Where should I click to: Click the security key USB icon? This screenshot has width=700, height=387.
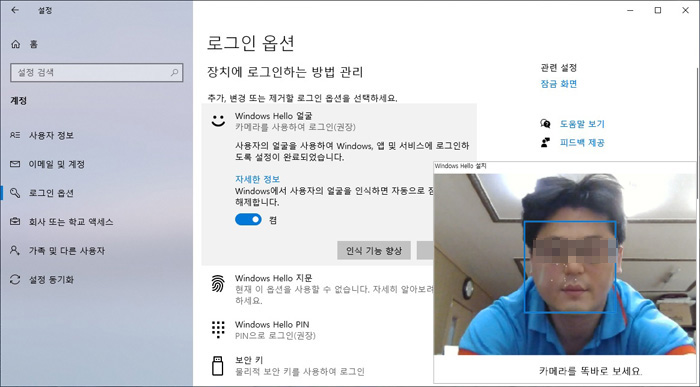[x=217, y=366]
